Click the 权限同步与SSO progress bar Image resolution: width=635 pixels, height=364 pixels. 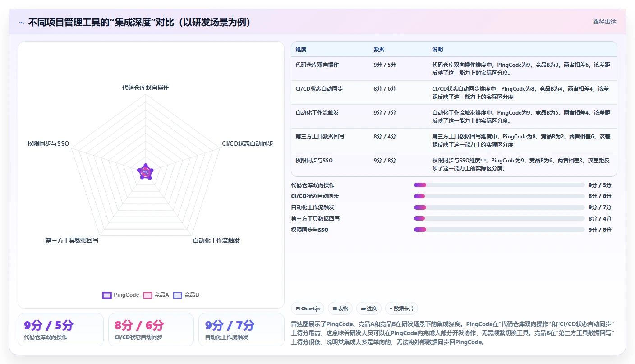(499, 230)
